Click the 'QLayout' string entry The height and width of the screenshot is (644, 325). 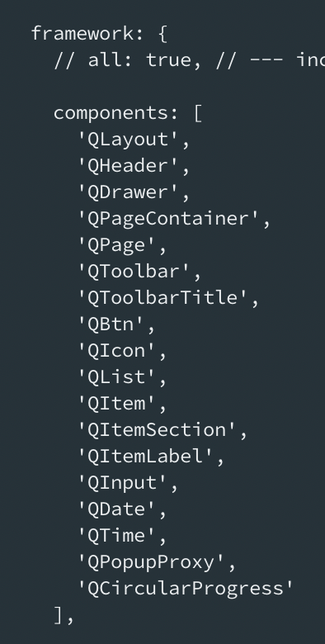[128, 140]
